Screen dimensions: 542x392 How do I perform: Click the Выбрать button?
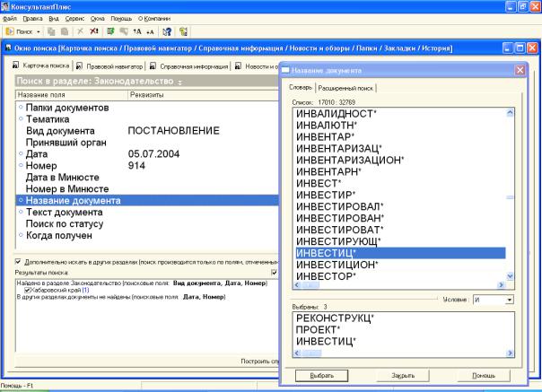pyautogui.click(x=321, y=376)
